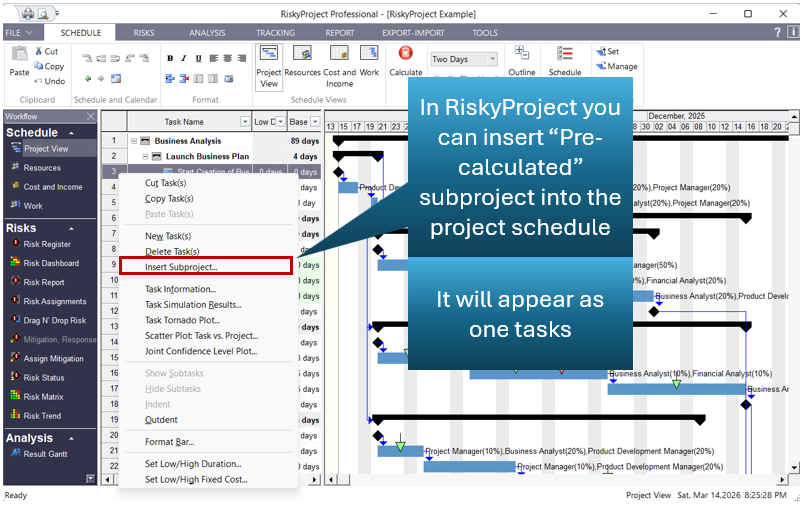Click Manage button in the ribbon
The image size is (803, 505).
tap(616, 67)
